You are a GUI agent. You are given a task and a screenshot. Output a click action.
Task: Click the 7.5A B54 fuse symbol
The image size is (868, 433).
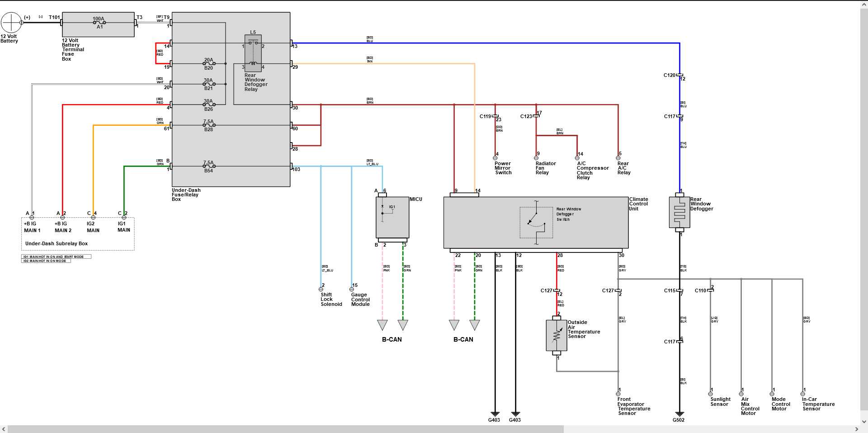click(208, 167)
